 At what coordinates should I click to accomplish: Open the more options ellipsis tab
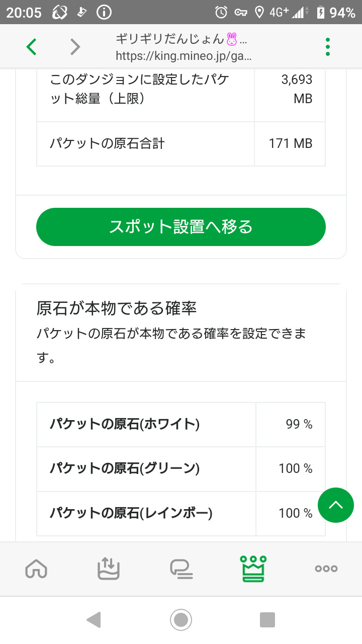326,569
